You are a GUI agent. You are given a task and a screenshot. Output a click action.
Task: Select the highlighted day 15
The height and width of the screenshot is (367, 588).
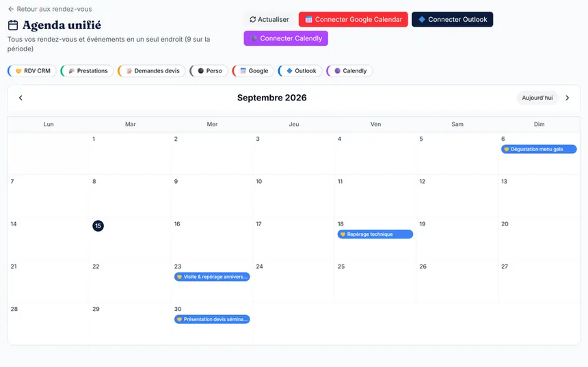98,226
